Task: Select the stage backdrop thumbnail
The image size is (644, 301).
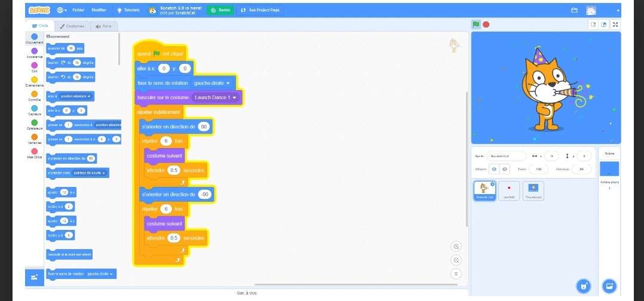Action: (x=609, y=169)
